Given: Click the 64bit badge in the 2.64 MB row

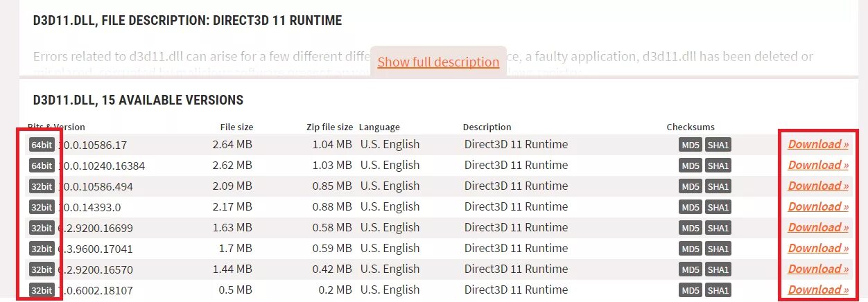Looking at the screenshot, I should click(42, 145).
